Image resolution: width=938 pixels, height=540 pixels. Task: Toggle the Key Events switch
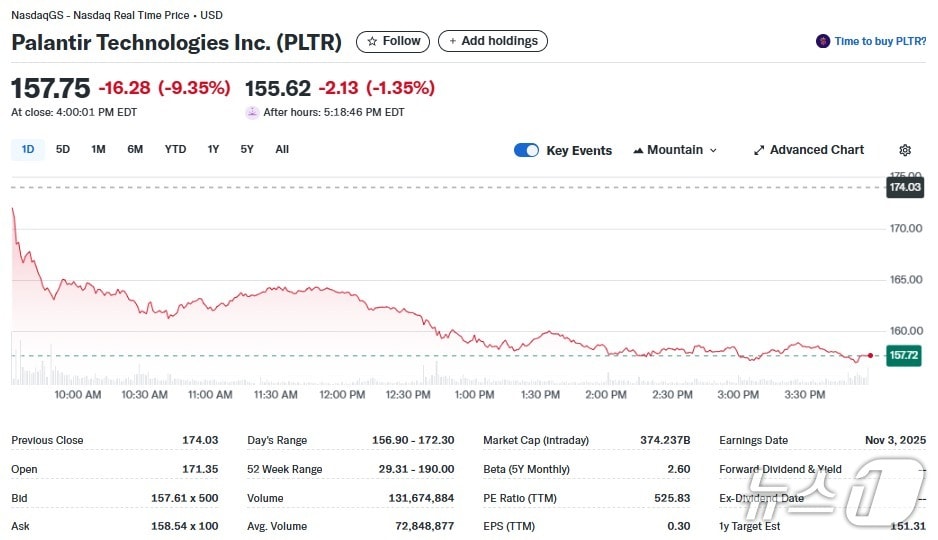point(526,150)
